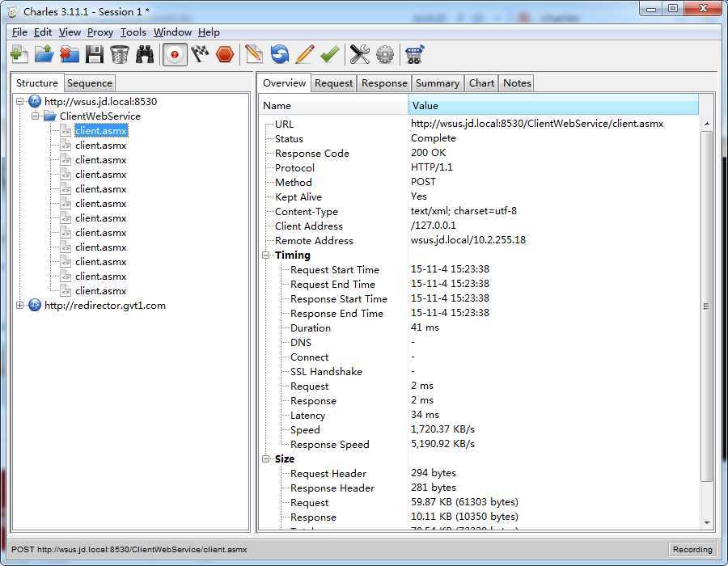The height and width of the screenshot is (566, 728).
Task: Close session using red X toolbar icon
Action: pyautogui.click(x=70, y=54)
